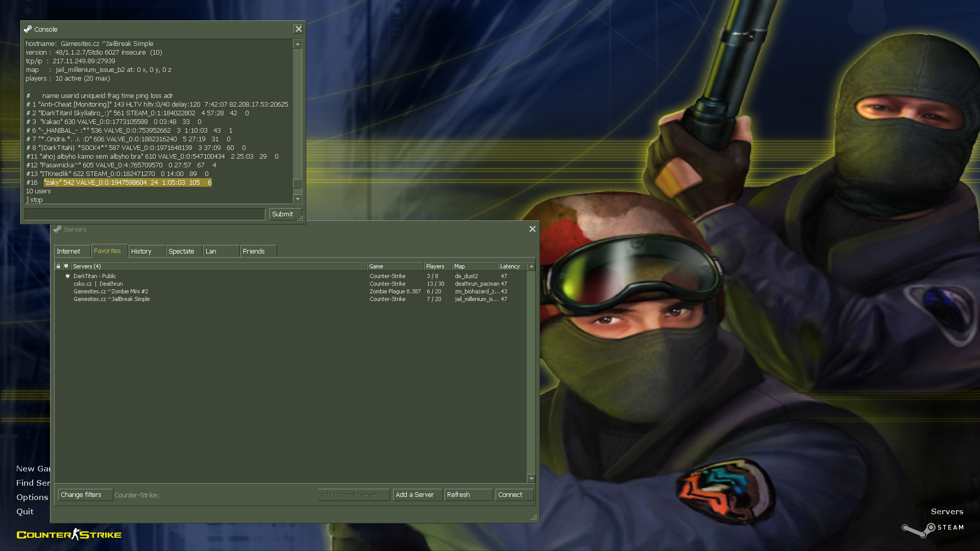Open the Friends tab

click(x=258, y=252)
